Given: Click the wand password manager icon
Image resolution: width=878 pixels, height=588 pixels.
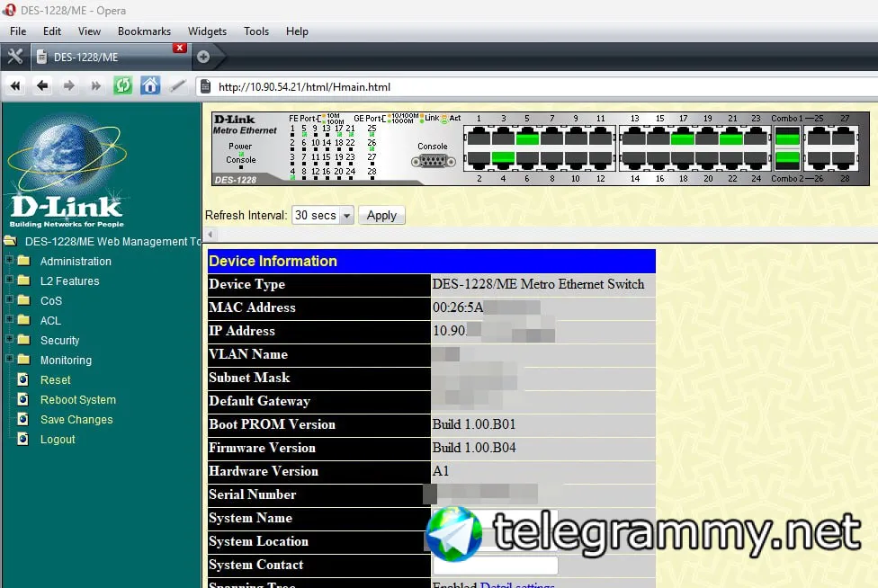Looking at the screenshot, I should pyautogui.click(x=177, y=86).
